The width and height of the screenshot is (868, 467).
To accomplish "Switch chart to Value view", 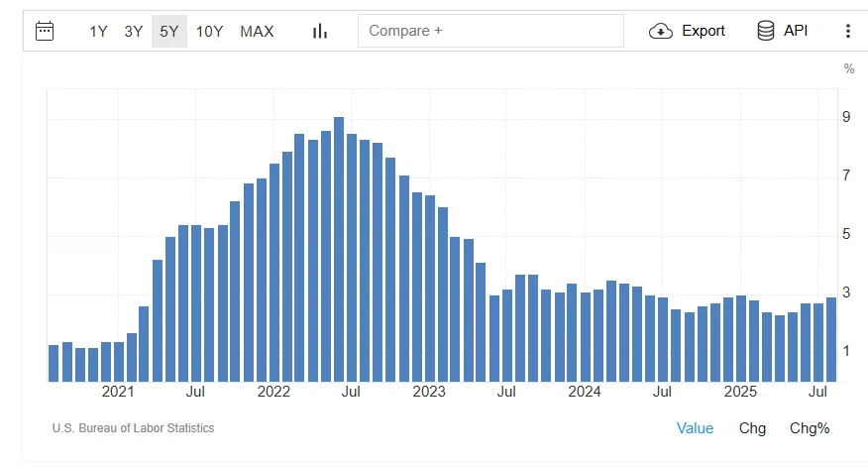I will coord(695,428).
